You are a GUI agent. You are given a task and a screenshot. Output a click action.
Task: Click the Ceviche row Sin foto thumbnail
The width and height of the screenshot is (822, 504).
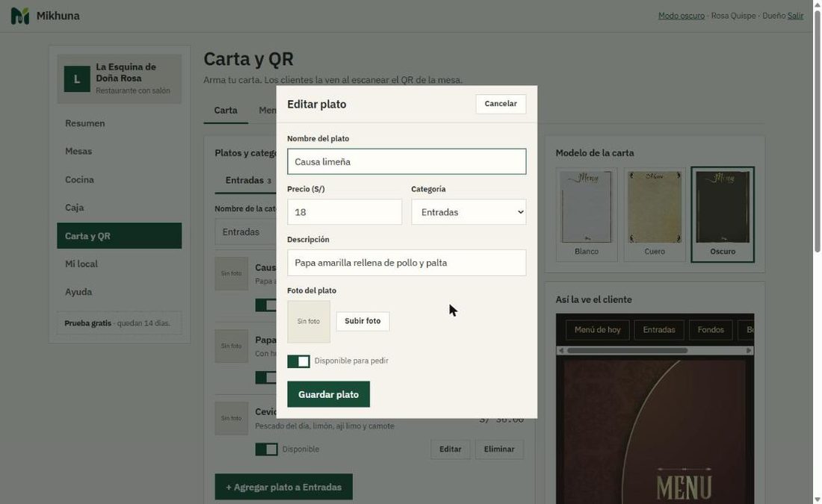(x=231, y=419)
